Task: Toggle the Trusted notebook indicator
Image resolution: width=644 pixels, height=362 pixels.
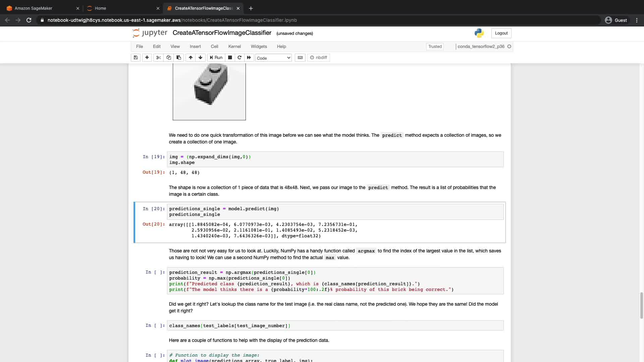Action: pyautogui.click(x=435, y=47)
